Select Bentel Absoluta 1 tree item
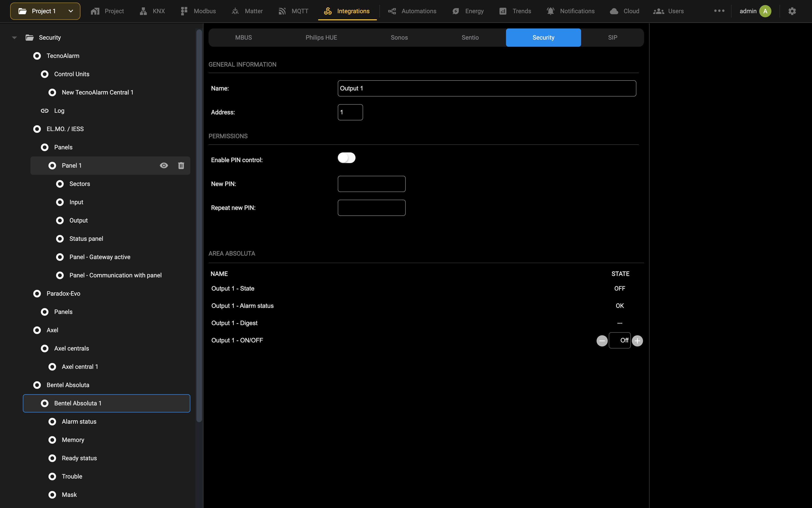Image resolution: width=812 pixels, height=508 pixels. 106,404
